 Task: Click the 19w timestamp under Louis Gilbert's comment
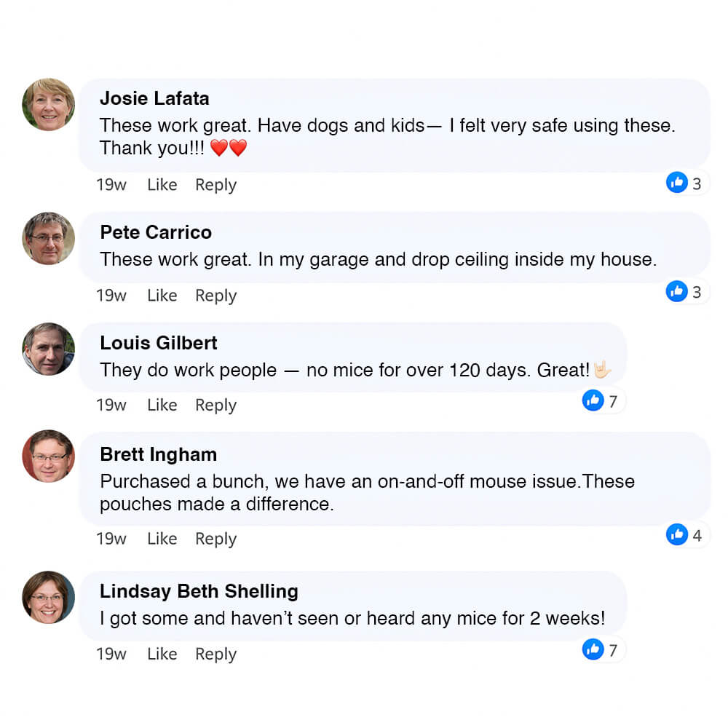pyautogui.click(x=111, y=405)
